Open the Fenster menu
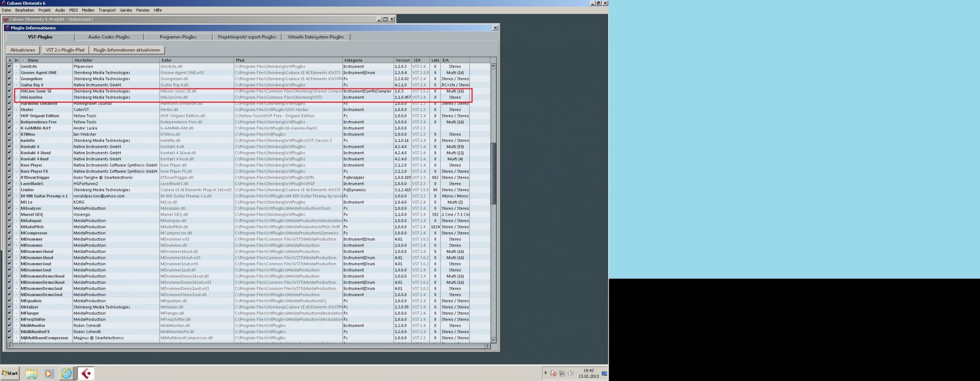This screenshot has height=381, width=980. pos(143,10)
